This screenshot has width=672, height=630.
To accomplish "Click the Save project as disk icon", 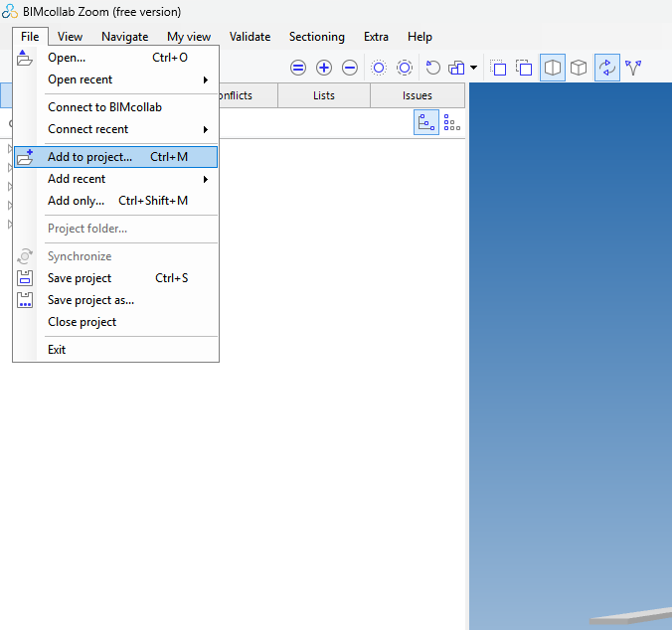I will click(25, 300).
